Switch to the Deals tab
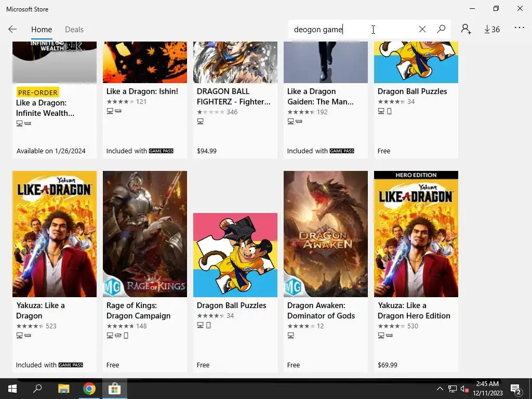 coord(74,30)
